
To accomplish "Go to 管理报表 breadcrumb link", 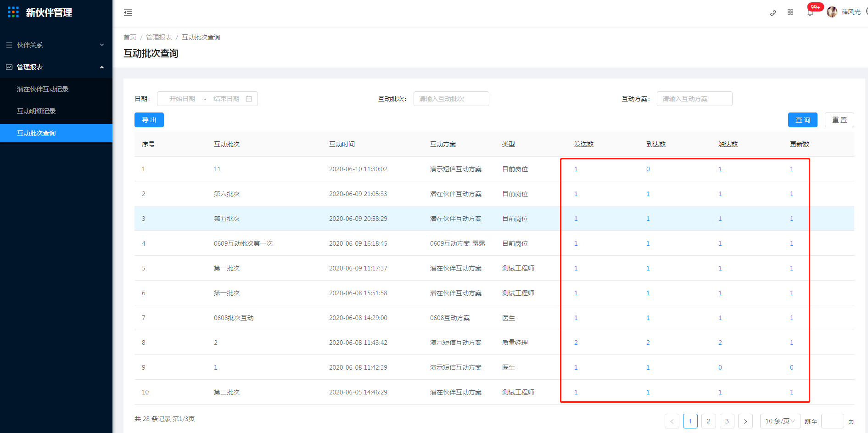I will tap(159, 37).
